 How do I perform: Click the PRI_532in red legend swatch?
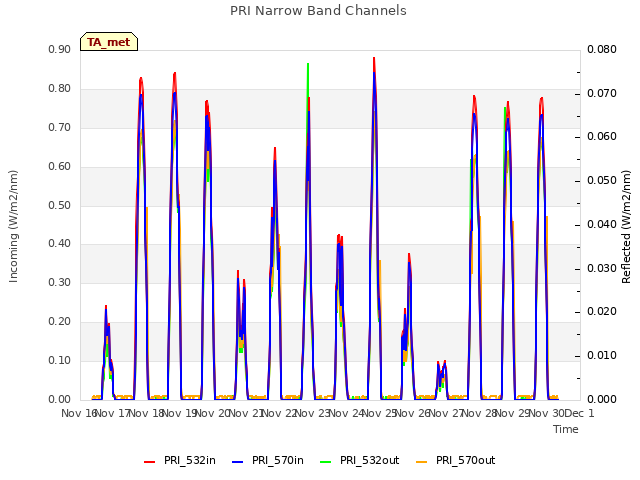[x=150, y=462]
